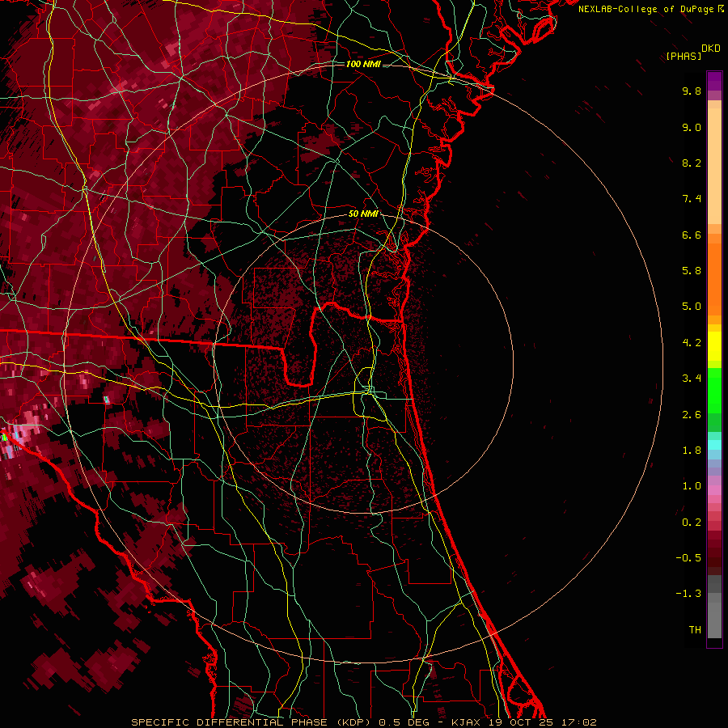The width and height of the screenshot is (728, 728).
Task: Click the 1.8 value on the color scale
Action: click(x=692, y=451)
